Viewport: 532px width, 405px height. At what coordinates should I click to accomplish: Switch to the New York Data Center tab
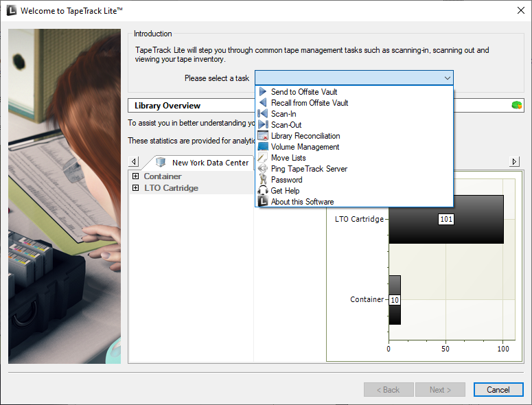coord(203,163)
